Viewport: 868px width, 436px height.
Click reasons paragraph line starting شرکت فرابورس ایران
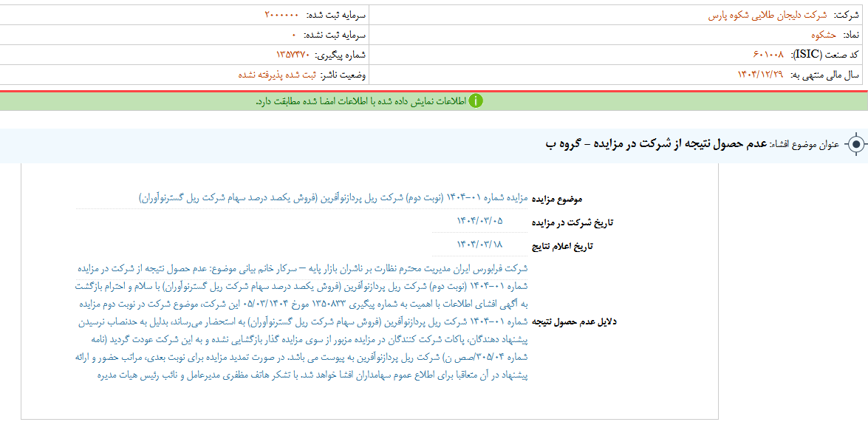click(301, 269)
